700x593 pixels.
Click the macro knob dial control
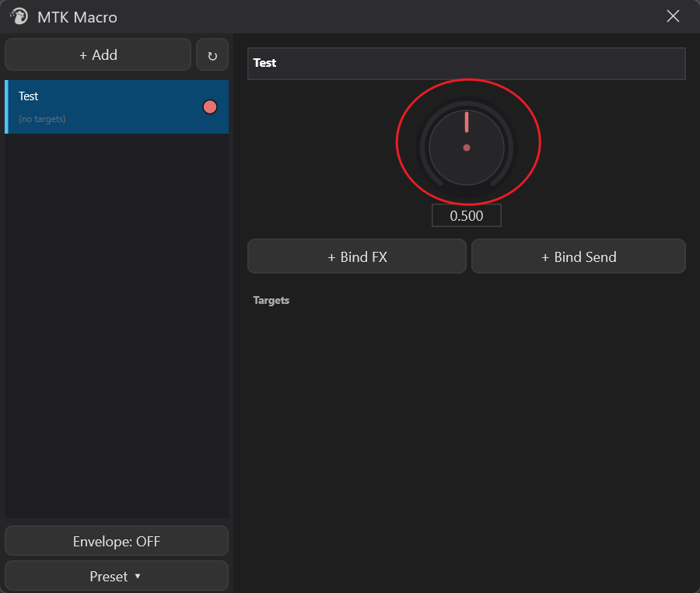[x=467, y=148]
